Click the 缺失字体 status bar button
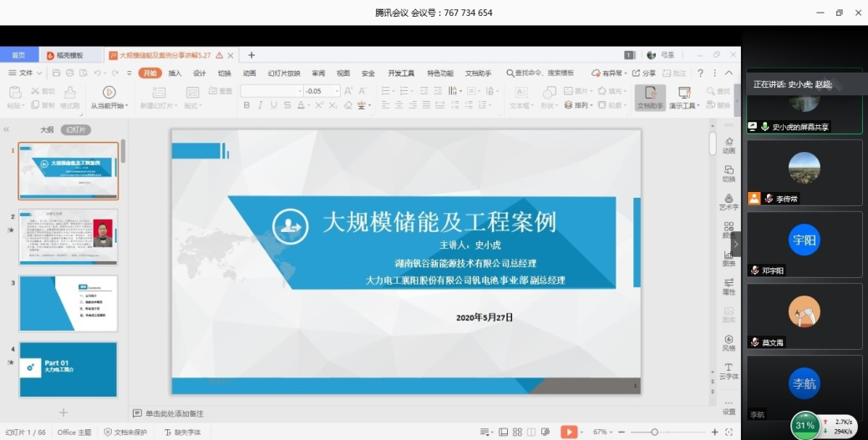868x440 pixels. point(183,432)
